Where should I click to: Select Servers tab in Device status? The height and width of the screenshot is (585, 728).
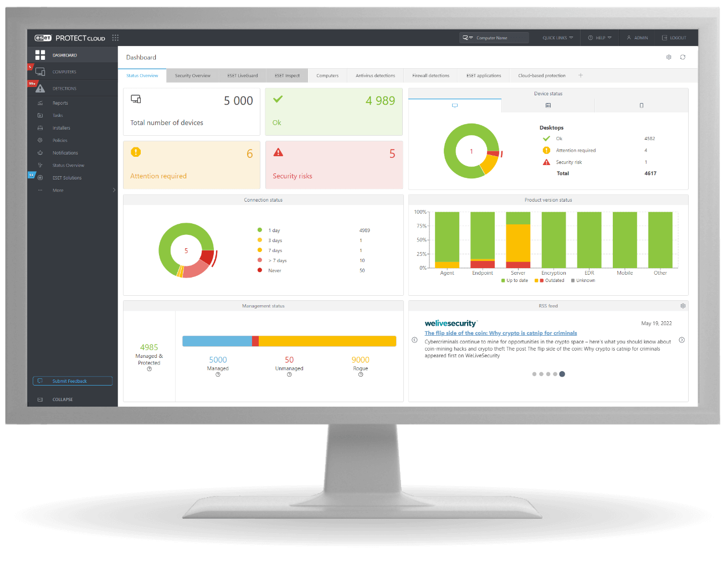tap(548, 105)
